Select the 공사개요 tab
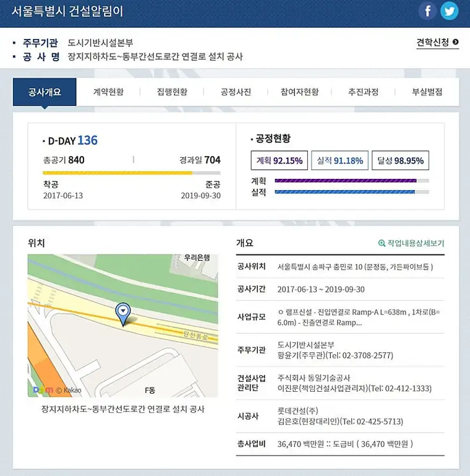This screenshot has height=476, width=470. click(45, 92)
